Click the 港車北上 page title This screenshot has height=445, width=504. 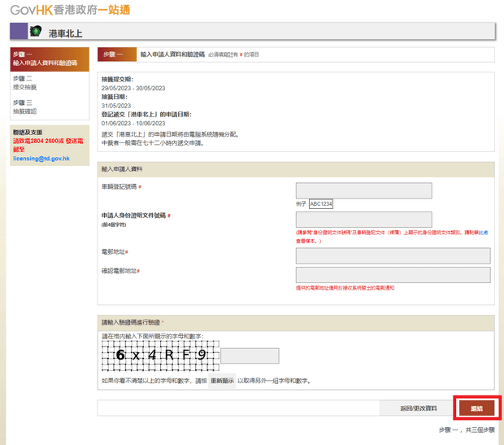(x=65, y=33)
